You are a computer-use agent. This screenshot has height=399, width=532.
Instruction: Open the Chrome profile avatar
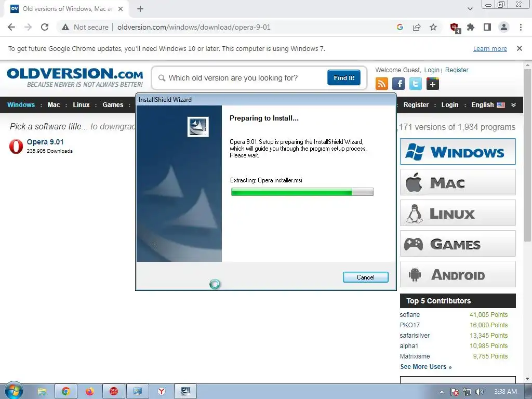[x=504, y=27]
